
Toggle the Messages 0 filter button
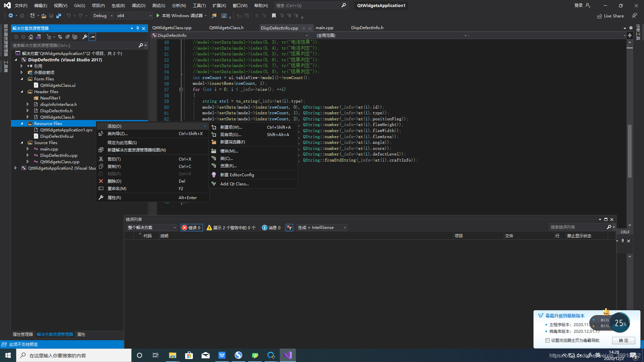coord(271,228)
